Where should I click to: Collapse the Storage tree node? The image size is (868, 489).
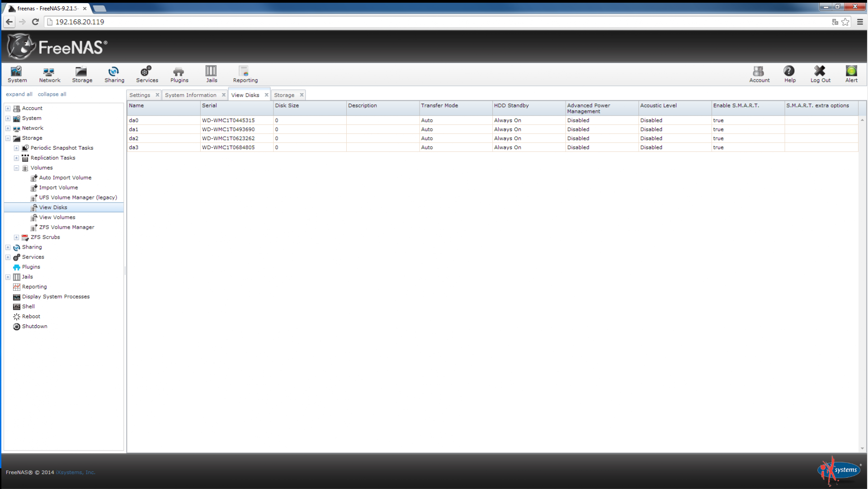[8, 138]
